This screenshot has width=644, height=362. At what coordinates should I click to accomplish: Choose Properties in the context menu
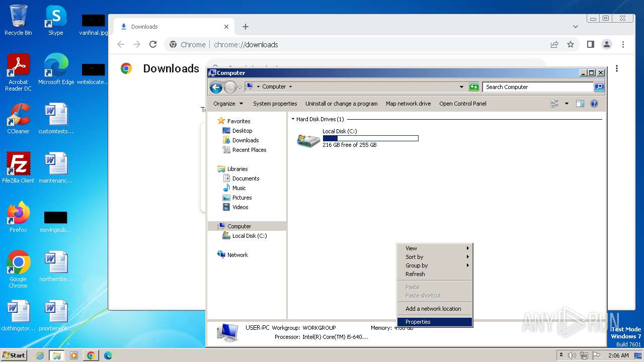tap(435, 322)
